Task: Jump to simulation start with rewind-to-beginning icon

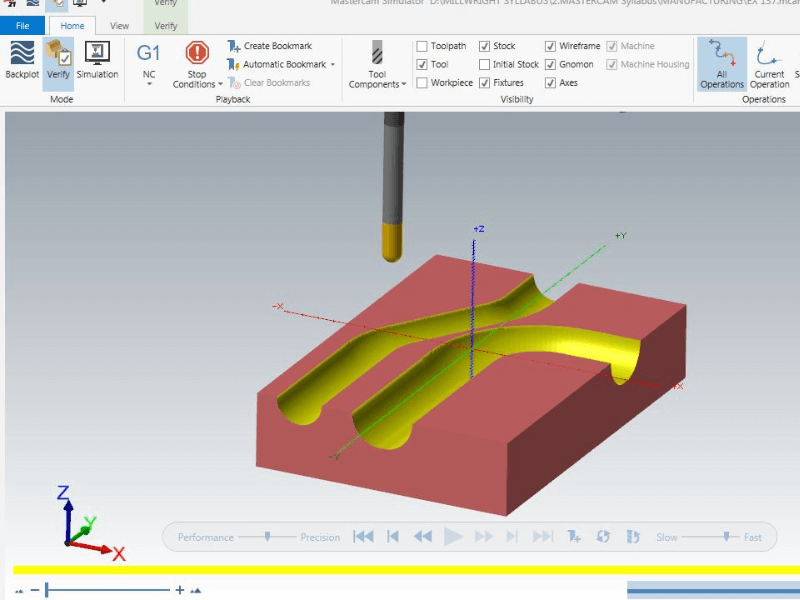Action: coord(364,537)
